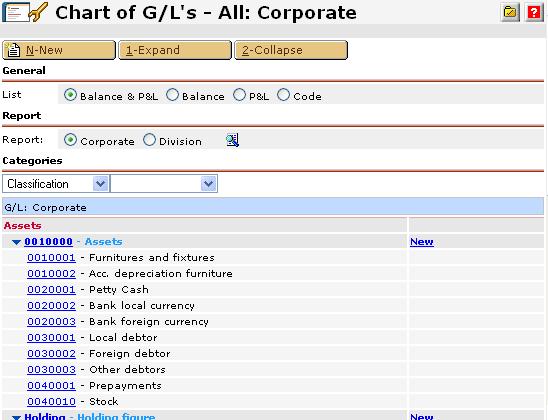Image resolution: width=548 pixels, height=420 pixels.
Task: Open account 0020001 Petty Cash
Action: 51,290
